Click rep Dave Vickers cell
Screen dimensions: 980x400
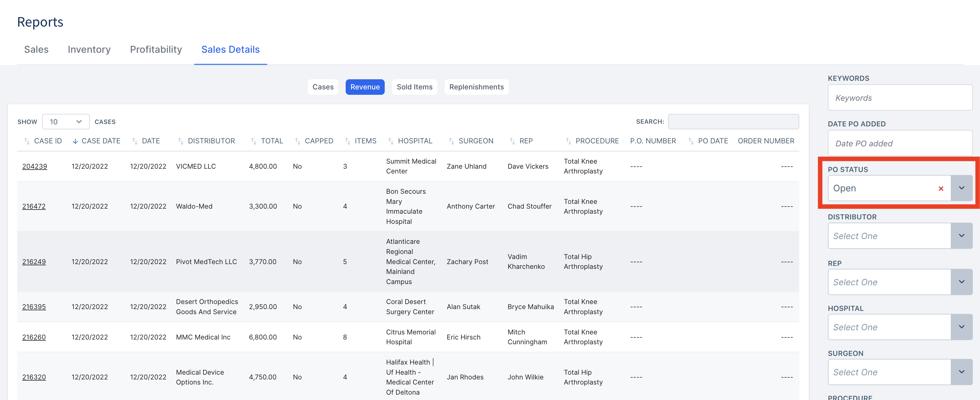[x=528, y=166]
